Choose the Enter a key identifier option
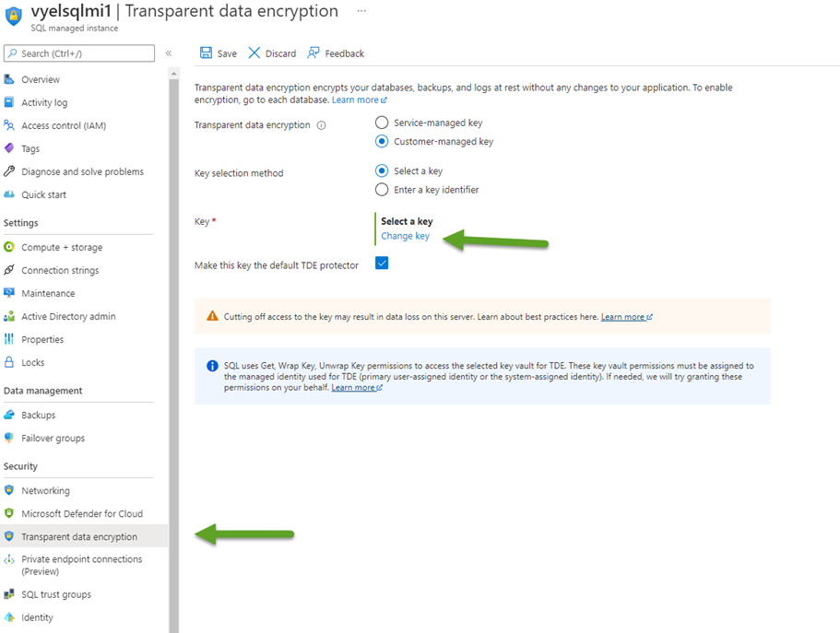840x633 pixels. 382,190
